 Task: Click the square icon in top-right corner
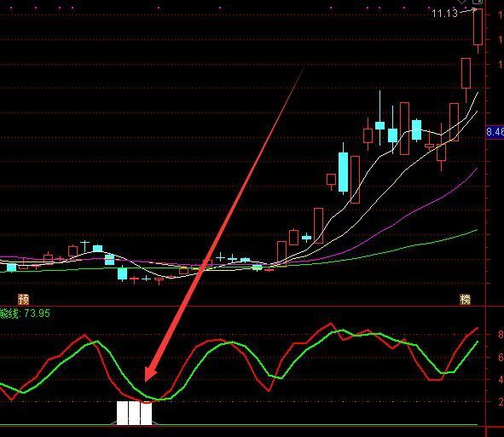(478, 2)
